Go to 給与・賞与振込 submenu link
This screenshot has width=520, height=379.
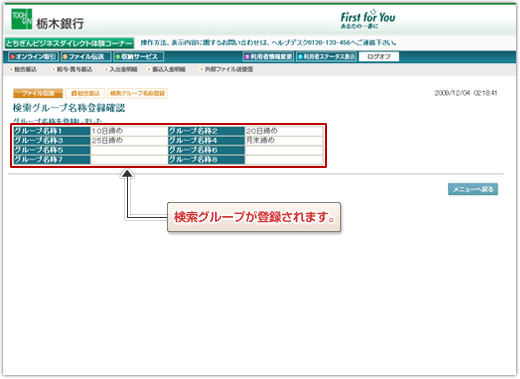pos(74,69)
